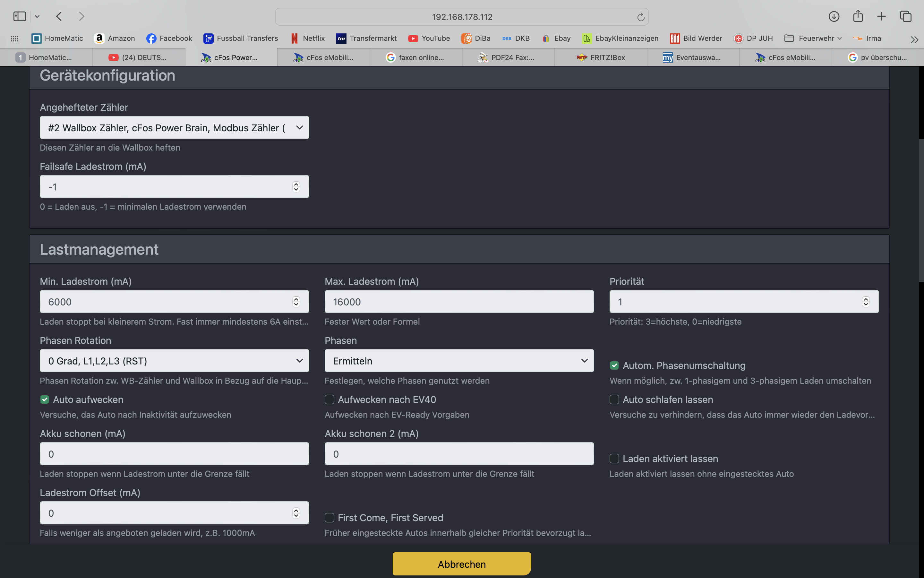Open the Ebay bookmark
This screenshot has height=578, width=924.
pyautogui.click(x=556, y=38)
